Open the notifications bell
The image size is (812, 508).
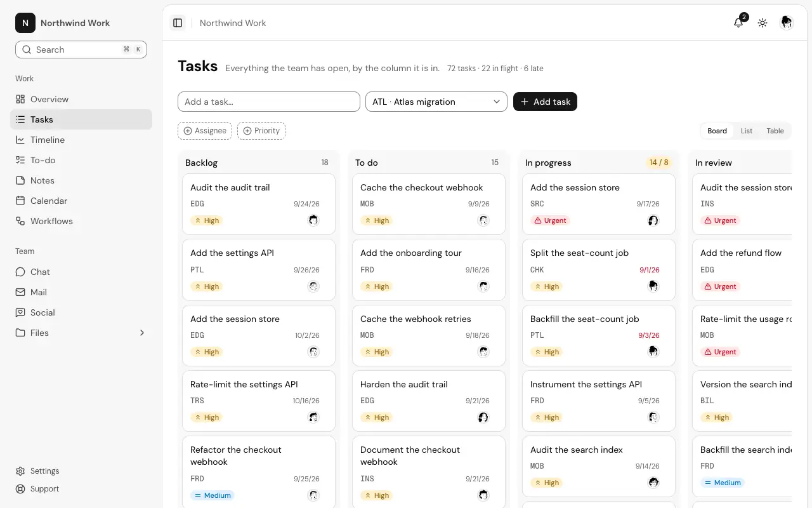[x=738, y=23]
